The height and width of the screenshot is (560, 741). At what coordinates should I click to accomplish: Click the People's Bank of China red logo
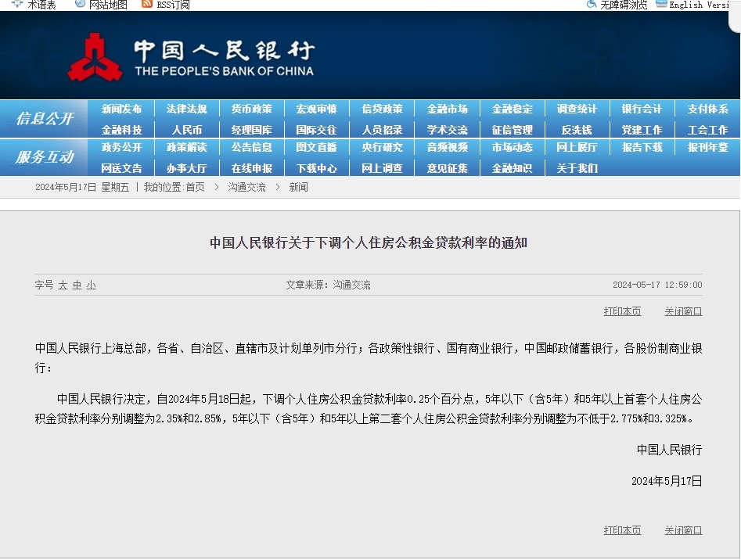point(95,58)
